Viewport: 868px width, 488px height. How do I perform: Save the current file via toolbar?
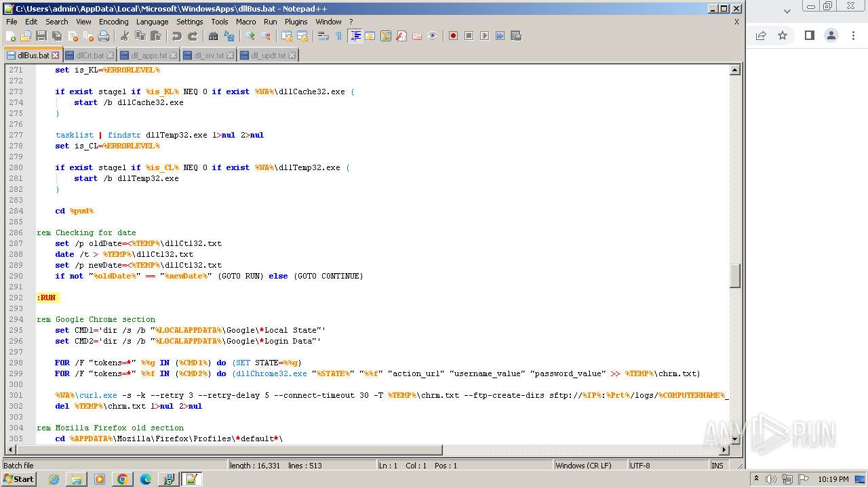(41, 36)
